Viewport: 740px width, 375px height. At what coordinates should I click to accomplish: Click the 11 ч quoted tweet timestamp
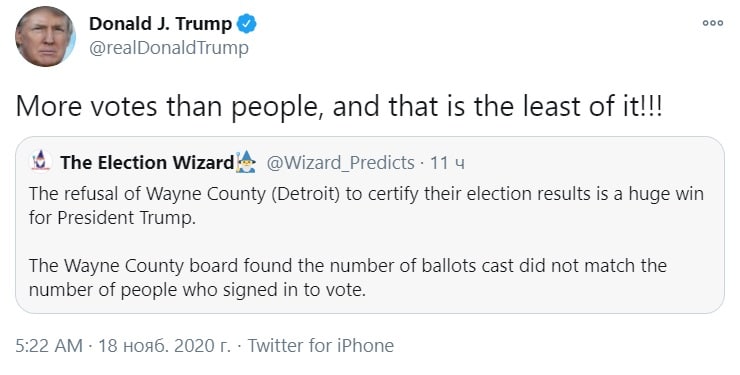tap(447, 163)
